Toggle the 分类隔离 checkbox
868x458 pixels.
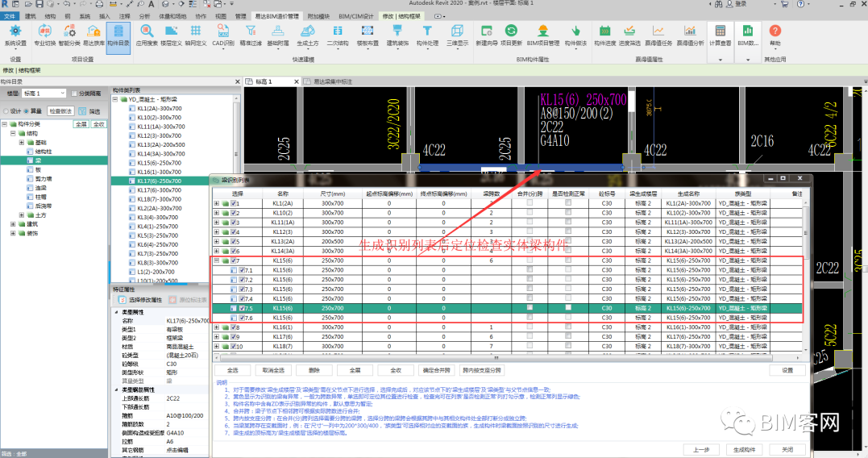75,94
